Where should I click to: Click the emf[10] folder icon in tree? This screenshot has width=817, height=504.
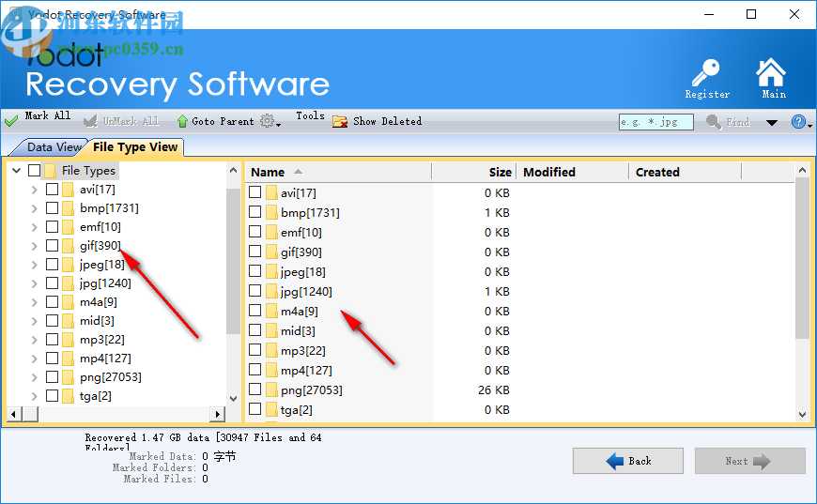pyautogui.click(x=68, y=227)
